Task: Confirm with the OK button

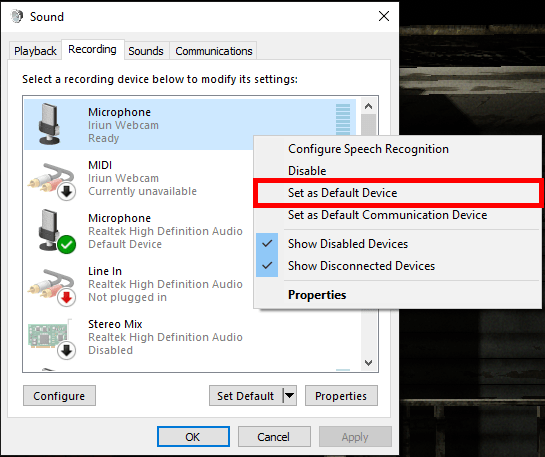Action: [193, 436]
